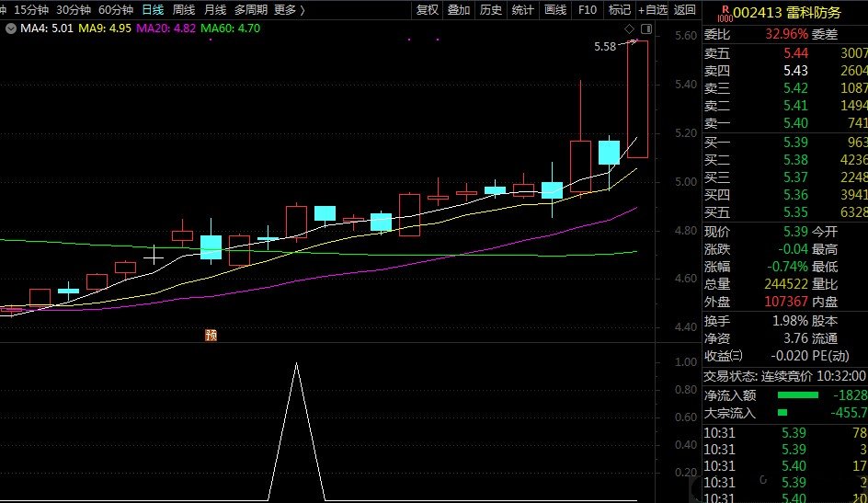
Task: Click the 返回 back button
Action: coord(685,10)
